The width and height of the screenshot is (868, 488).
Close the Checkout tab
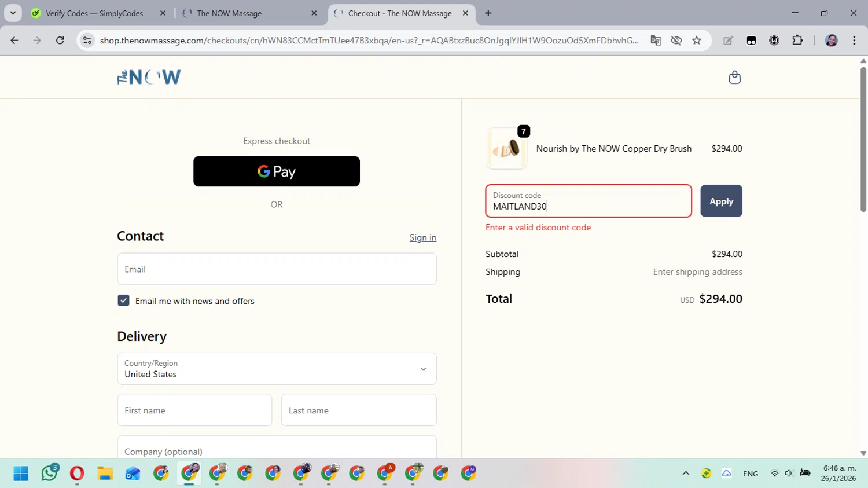pos(465,13)
